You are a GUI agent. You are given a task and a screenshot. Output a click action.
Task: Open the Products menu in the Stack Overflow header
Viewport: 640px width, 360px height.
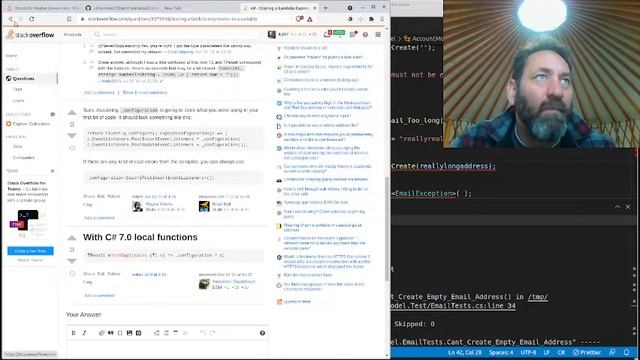click(73, 35)
